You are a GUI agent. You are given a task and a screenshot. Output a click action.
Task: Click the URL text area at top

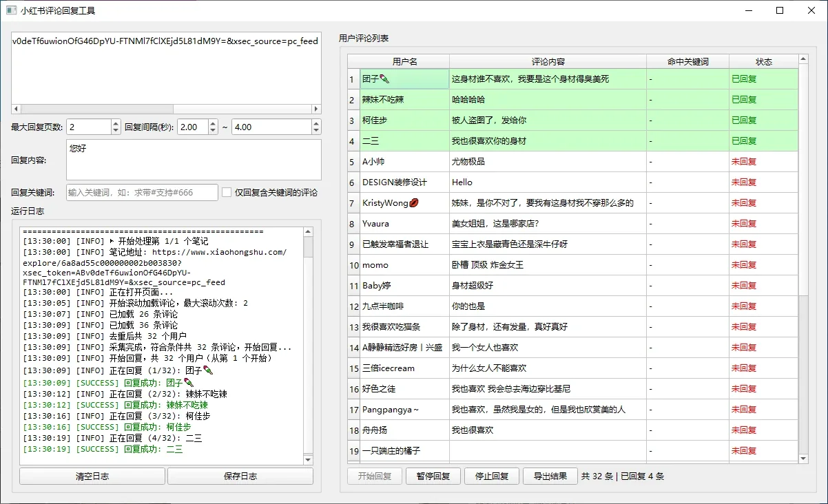pyautogui.click(x=166, y=68)
